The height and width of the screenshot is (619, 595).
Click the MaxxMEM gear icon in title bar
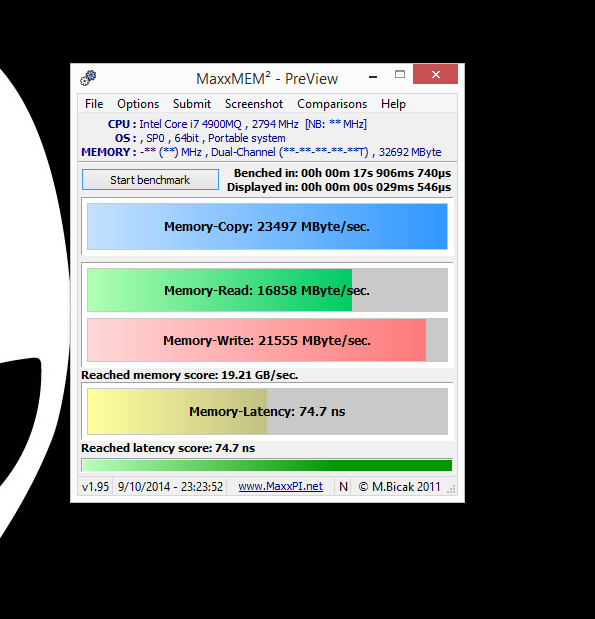[x=88, y=78]
